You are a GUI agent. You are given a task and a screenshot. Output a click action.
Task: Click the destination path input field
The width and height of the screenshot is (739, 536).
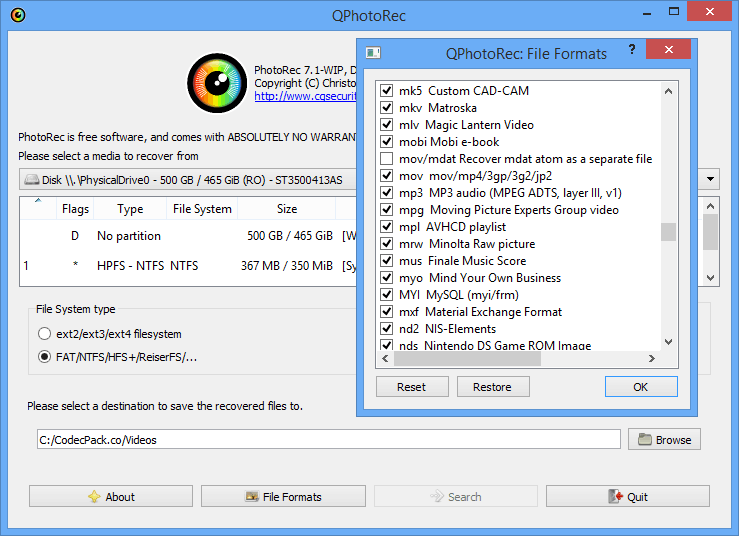coord(328,439)
